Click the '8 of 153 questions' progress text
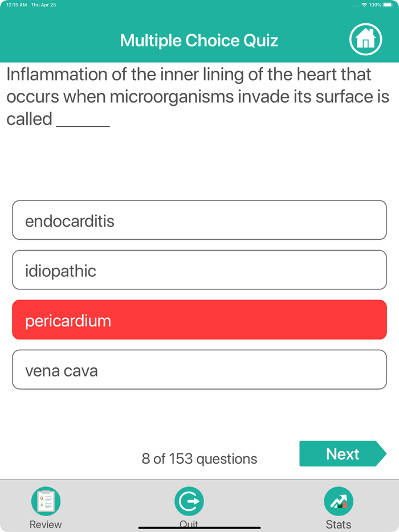Viewport: 399px width, 532px height. (199, 459)
